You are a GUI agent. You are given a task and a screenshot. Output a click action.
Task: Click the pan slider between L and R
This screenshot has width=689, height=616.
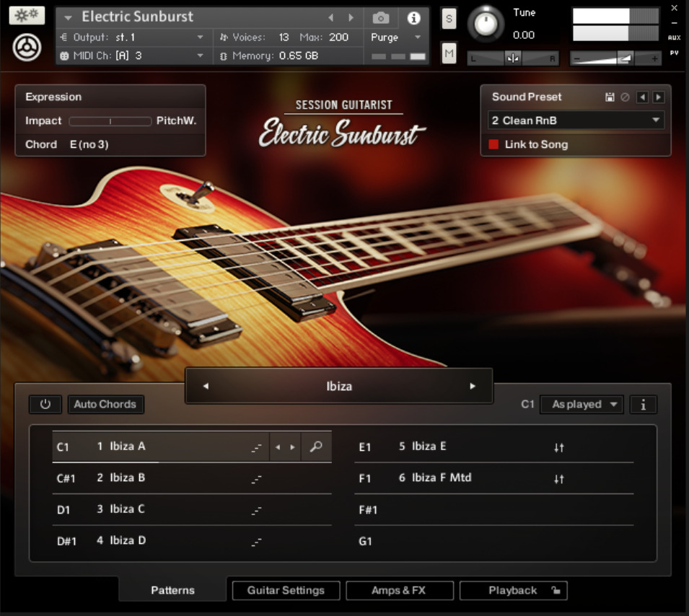(x=513, y=58)
